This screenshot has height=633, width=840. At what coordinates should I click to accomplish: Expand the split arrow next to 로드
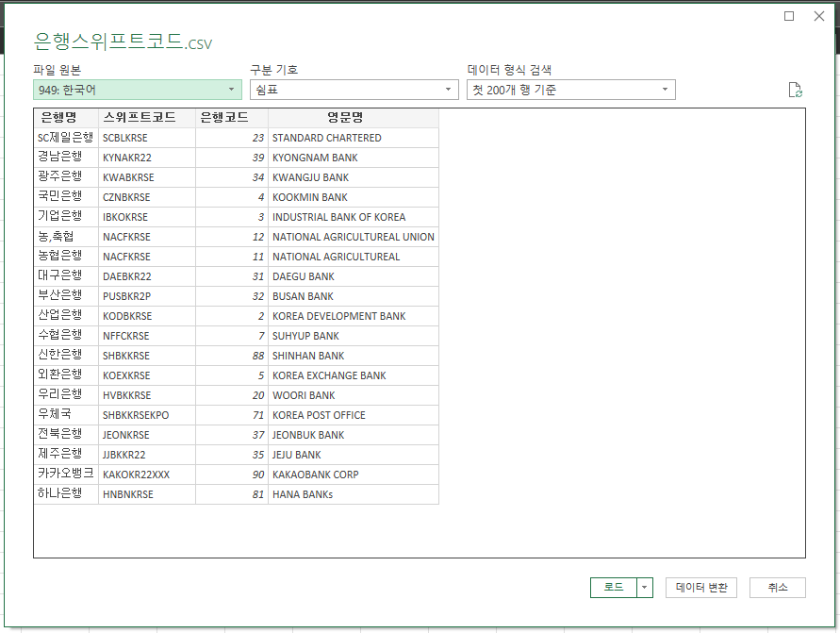point(645,587)
